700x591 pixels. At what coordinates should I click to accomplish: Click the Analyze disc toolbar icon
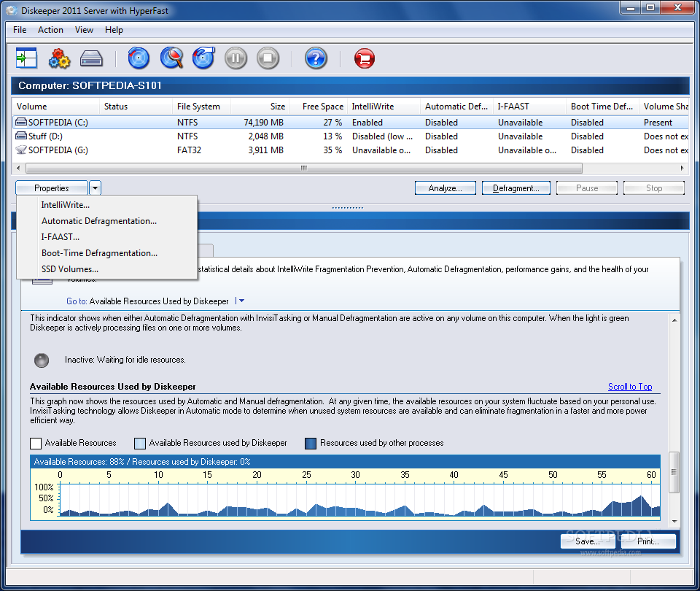pos(139,58)
